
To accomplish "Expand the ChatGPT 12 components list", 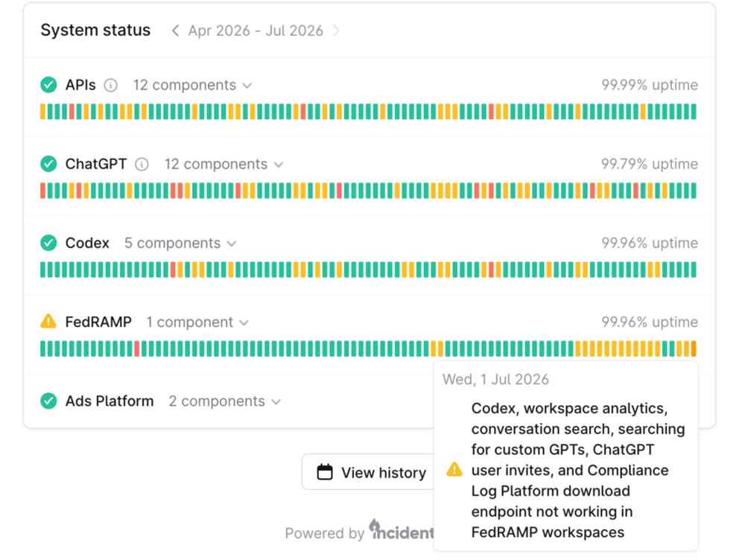I will point(223,165).
